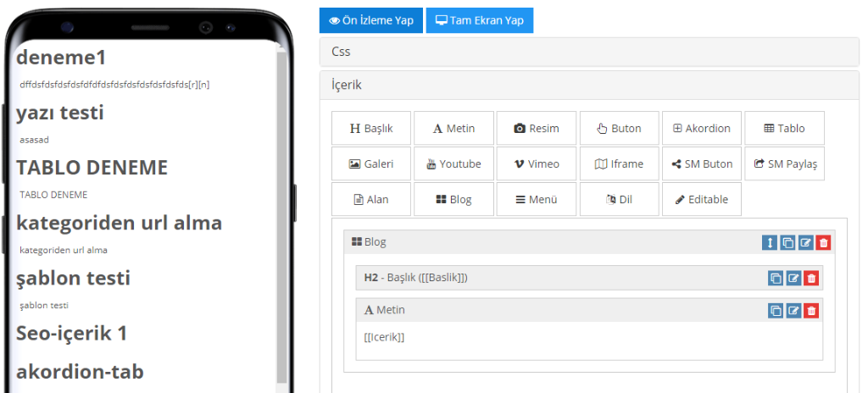Expand the Blog block header
Image resolution: width=868 pixels, height=393 pixels.
(551, 242)
